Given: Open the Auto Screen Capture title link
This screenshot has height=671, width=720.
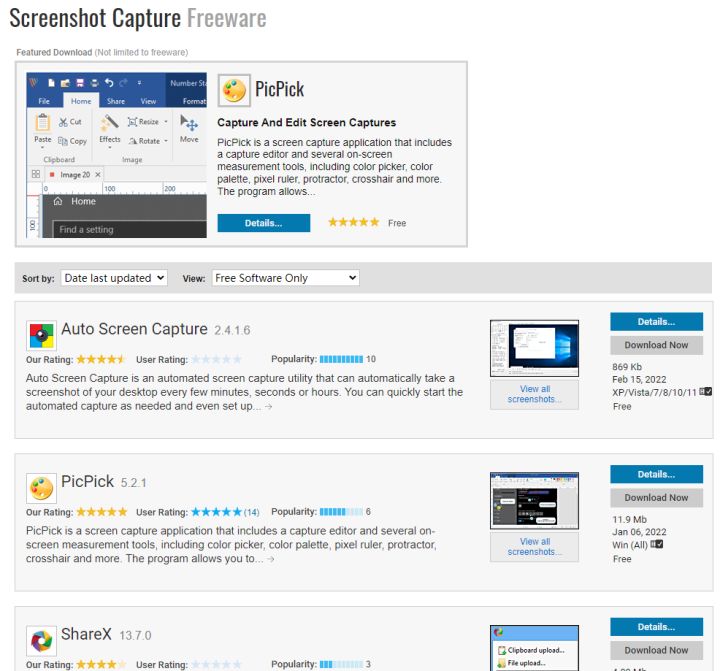Looking at the screenshot, I should coord(135,329).
